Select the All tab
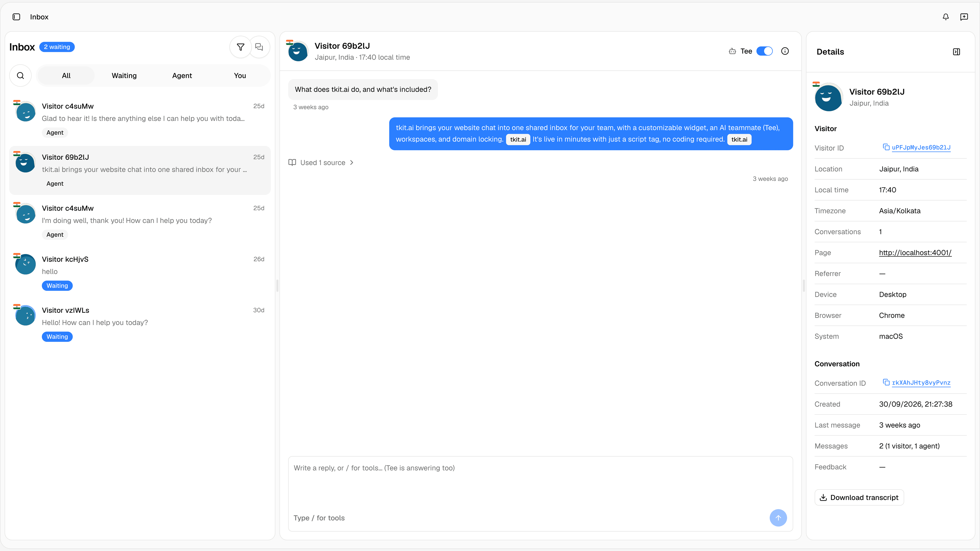Screen dimensions: 980x551 (66, 76)
